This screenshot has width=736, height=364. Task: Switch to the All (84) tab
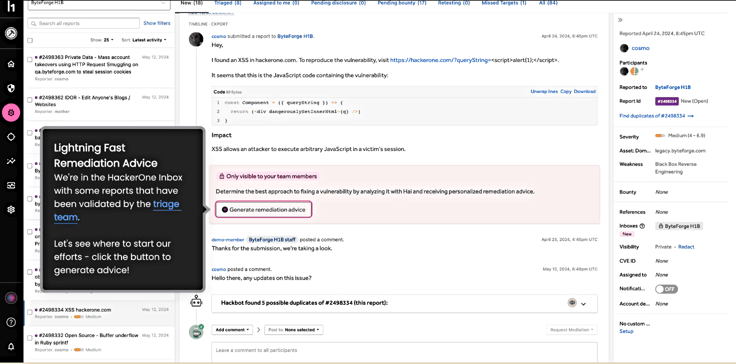point(548,3)
